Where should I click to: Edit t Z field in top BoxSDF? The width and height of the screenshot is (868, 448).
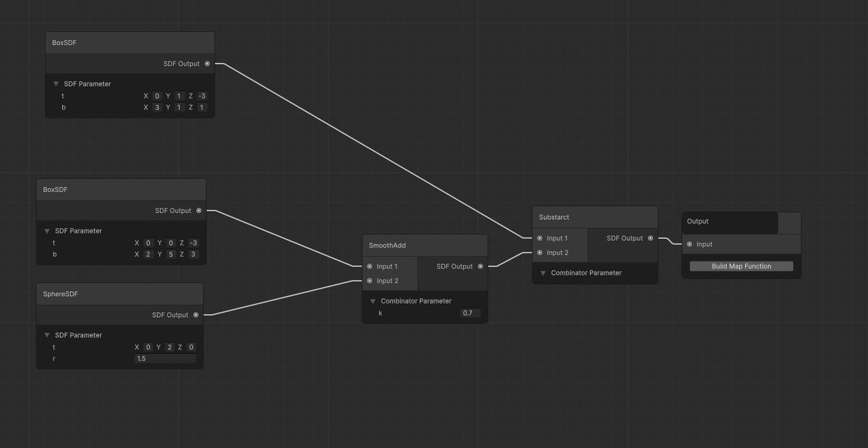(203, 96)
